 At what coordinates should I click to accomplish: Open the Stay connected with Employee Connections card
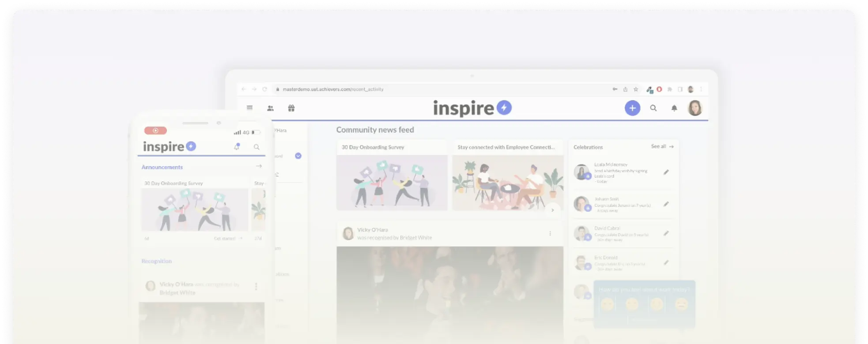point(508,175)
